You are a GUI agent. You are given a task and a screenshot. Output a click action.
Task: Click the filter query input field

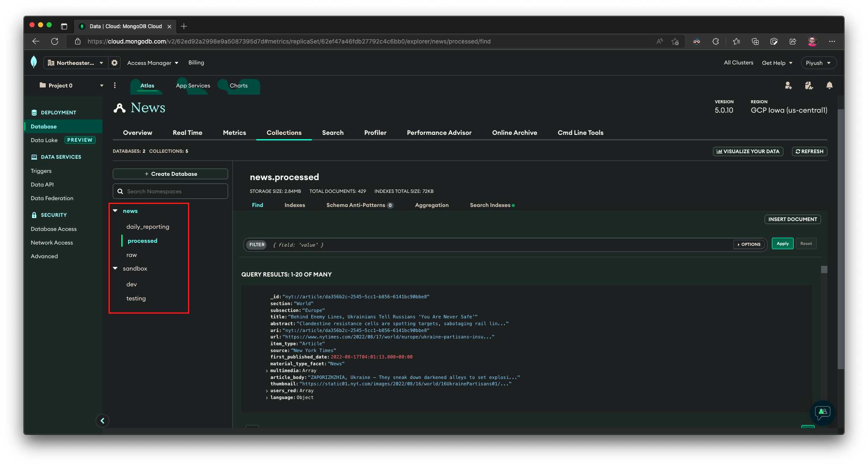(500, 245)
